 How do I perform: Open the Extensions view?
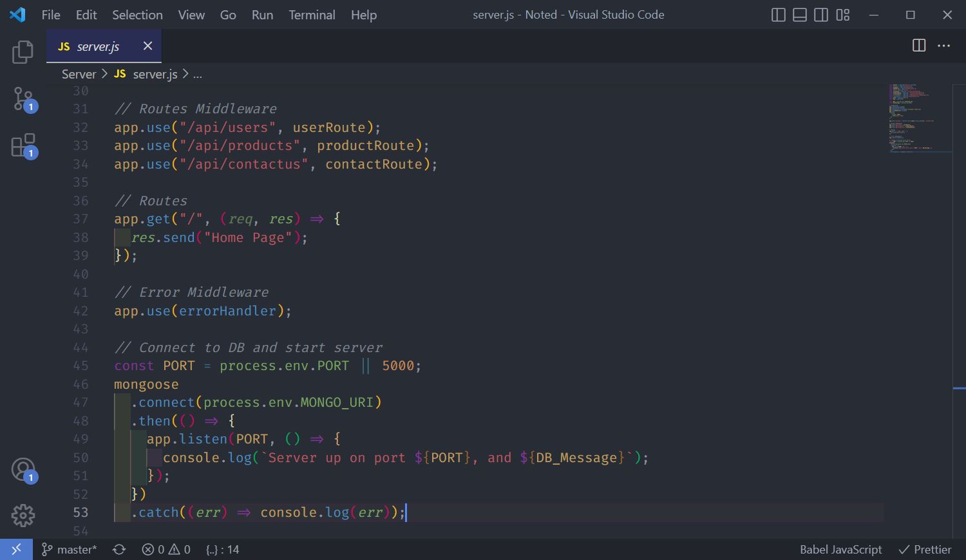pos(23,146)
